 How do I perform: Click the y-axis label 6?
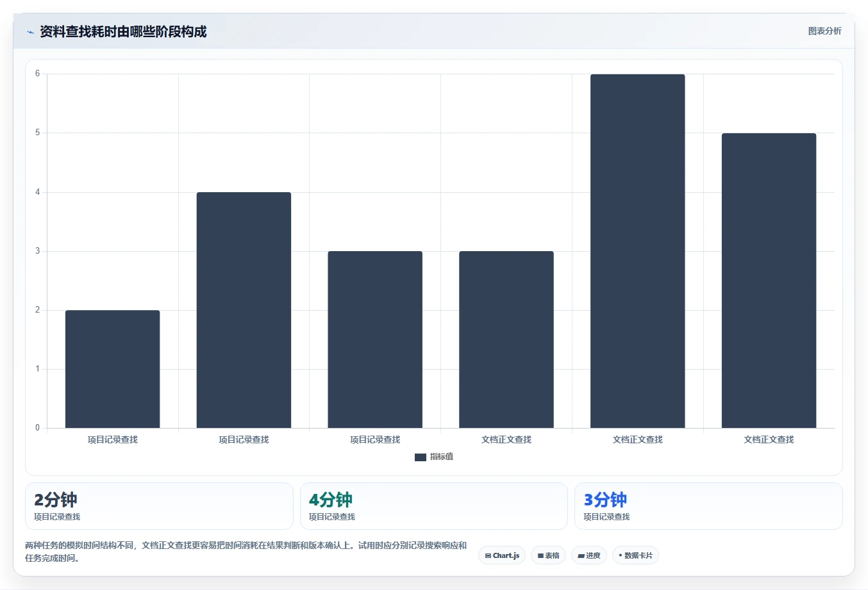pyautogui.click(x=37, y=74)
